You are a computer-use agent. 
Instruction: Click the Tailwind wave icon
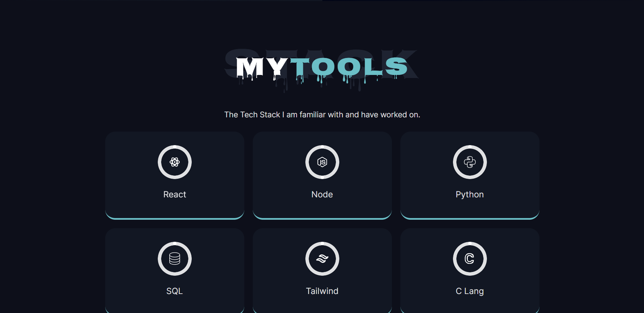point(322,259)
